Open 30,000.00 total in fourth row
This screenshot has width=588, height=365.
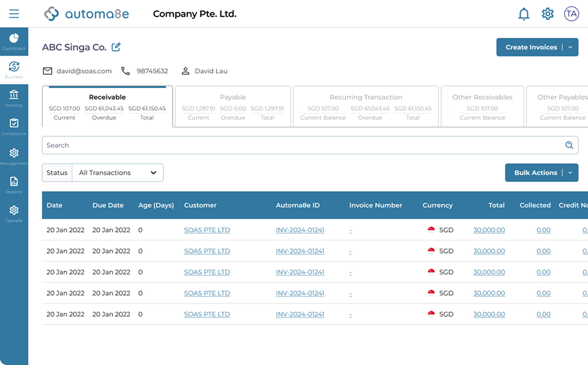489,293
